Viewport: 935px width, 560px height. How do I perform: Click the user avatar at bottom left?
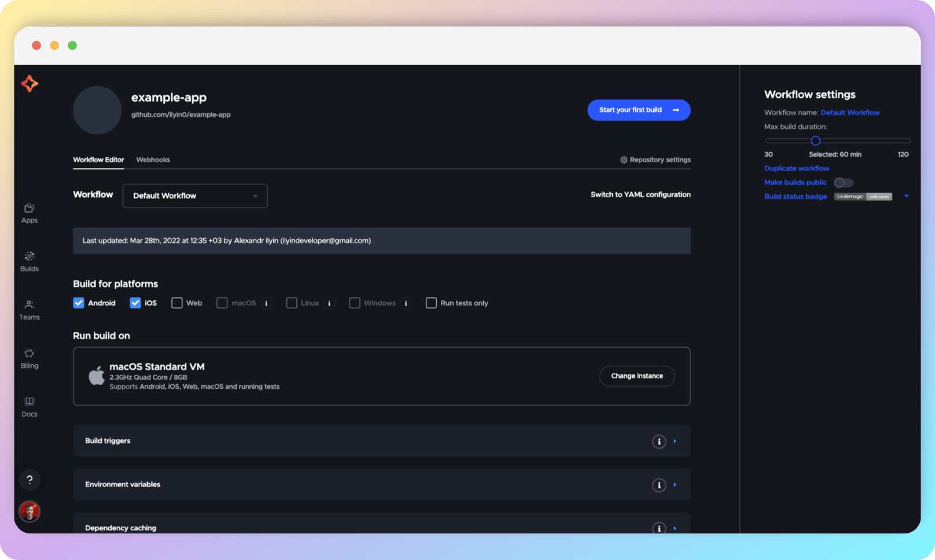pos(30,511)
